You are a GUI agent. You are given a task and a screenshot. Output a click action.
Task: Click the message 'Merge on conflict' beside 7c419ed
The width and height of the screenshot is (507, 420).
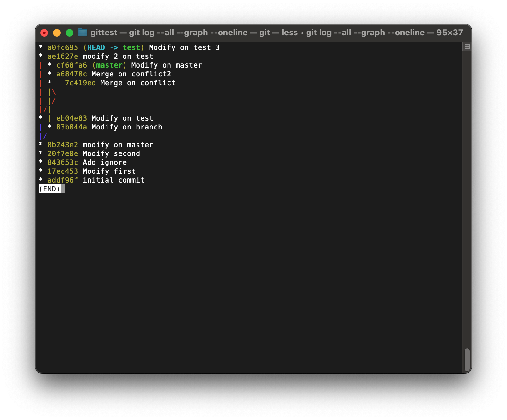click(x=138, y=83)
